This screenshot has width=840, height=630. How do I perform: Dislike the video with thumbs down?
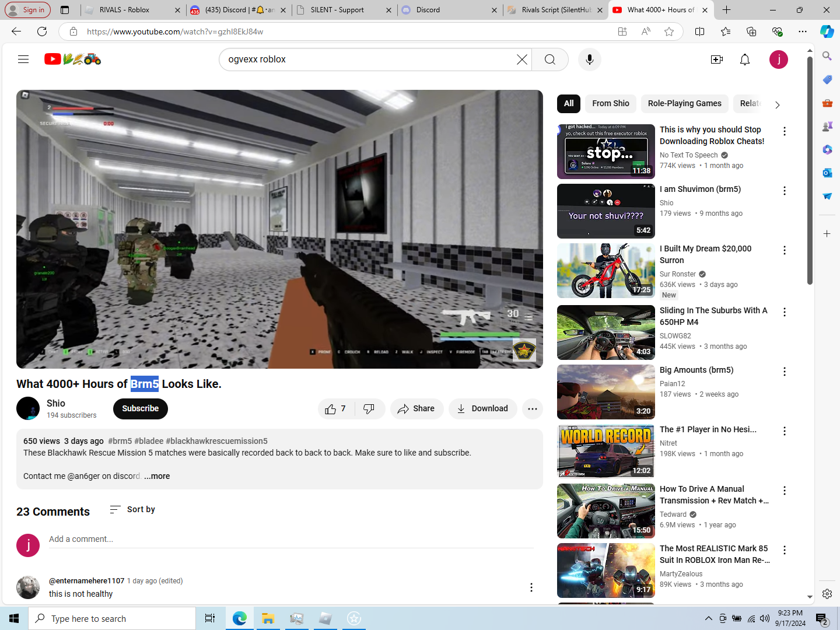click(x=369, y=409)
